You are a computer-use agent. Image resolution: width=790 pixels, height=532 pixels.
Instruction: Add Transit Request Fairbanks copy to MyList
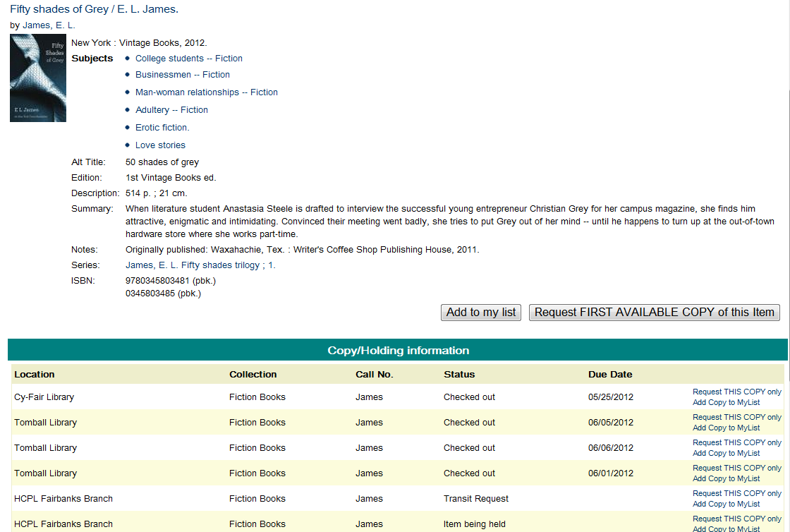[726, 504]
